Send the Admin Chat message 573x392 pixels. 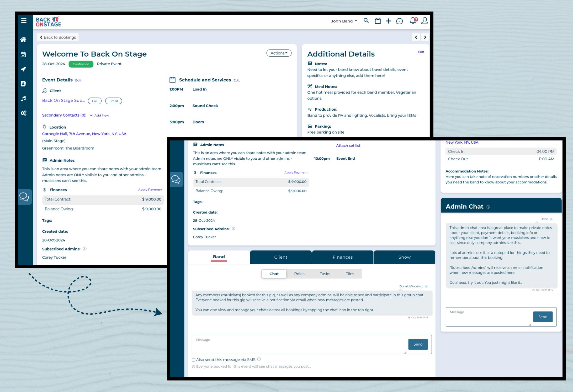[543, 317]
